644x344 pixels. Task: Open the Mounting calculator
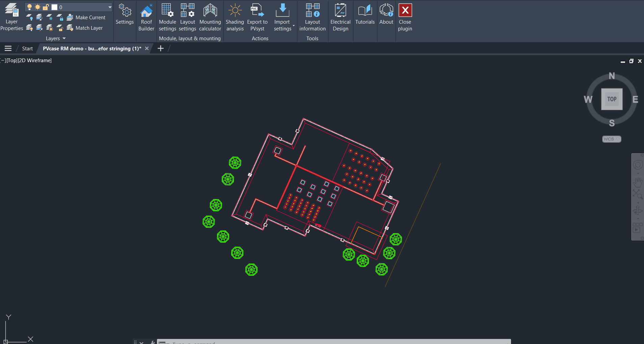click(x=210, y=18)
